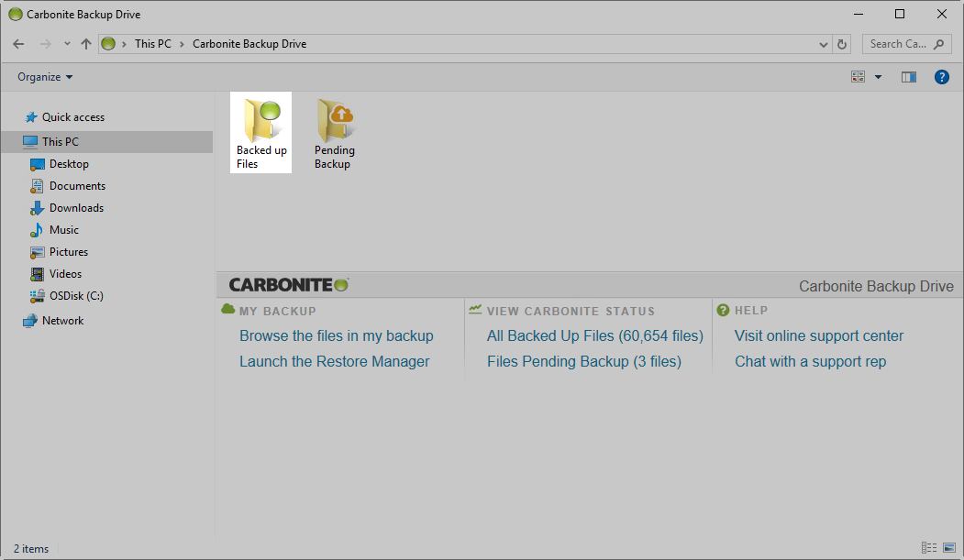Click the Quick access star icon

[x=31, y=117]
